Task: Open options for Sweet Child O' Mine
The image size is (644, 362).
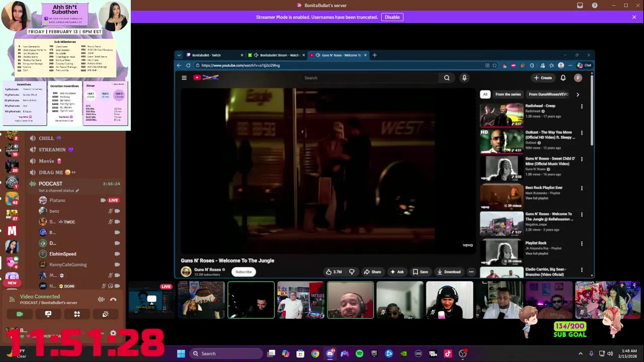Action: tap(582, 159)
